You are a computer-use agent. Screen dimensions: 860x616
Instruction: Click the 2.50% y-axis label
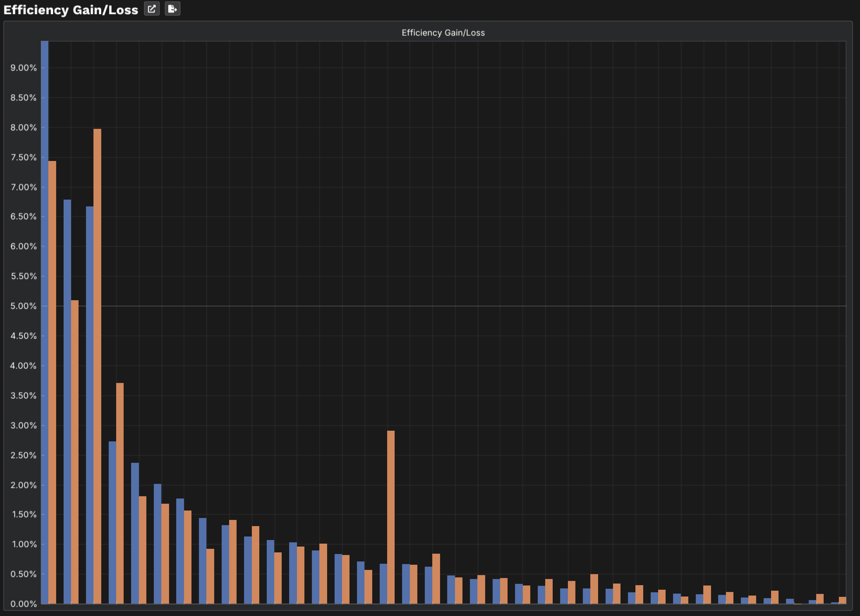23,456
